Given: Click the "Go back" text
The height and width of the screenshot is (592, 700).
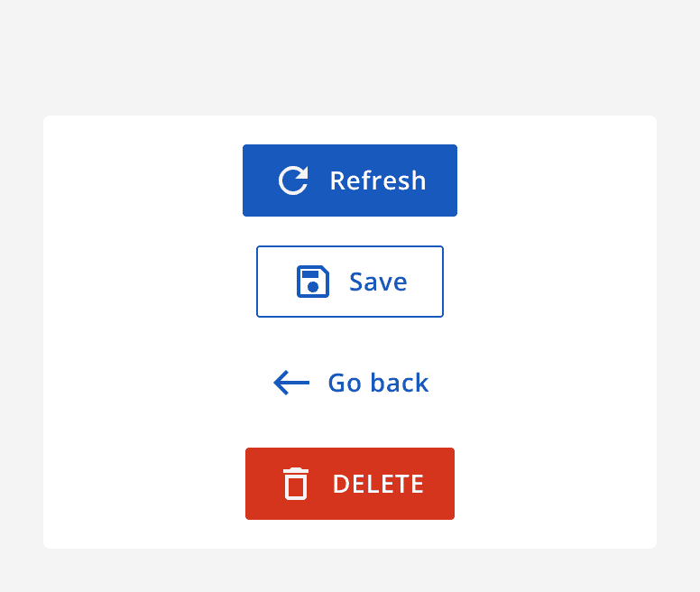Looking at the screenshot, I should [378, 383].
